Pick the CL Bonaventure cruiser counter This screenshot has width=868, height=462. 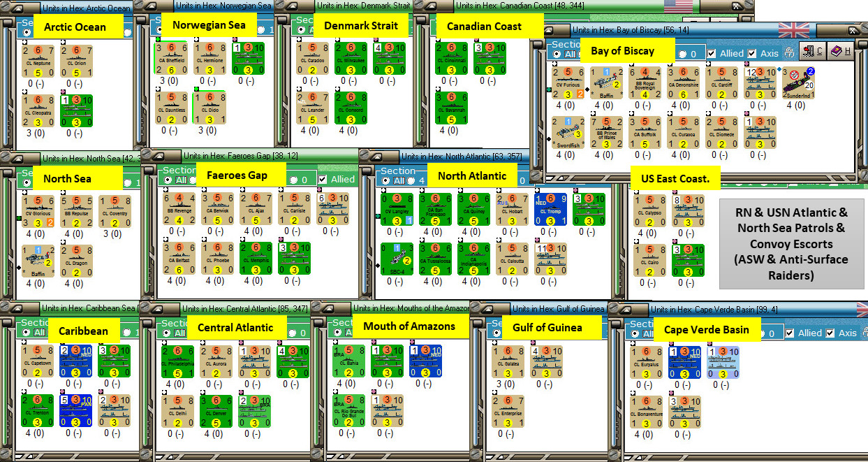(x=647, y=412)
